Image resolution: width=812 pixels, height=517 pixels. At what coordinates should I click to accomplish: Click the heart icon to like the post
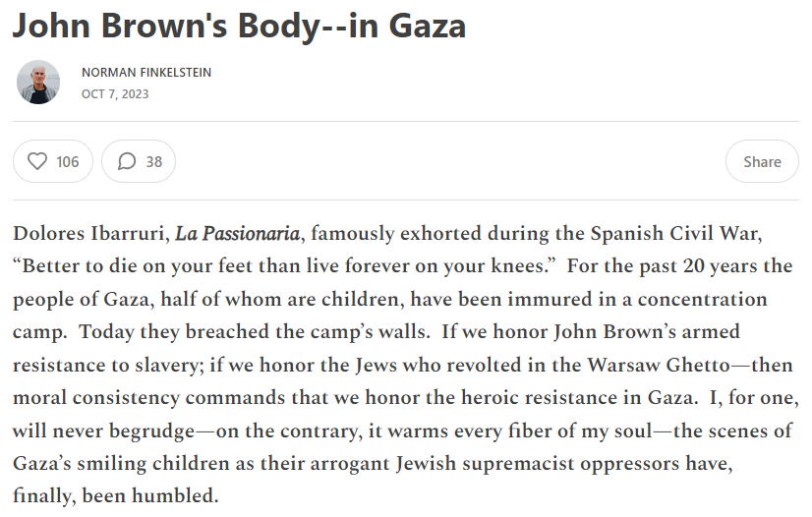pos(37,161)
